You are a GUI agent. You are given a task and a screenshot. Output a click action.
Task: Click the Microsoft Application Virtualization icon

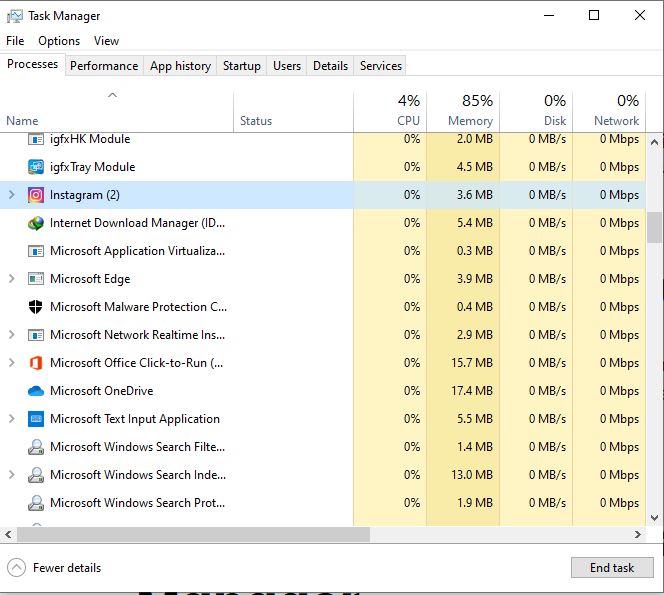click(36, 251)
